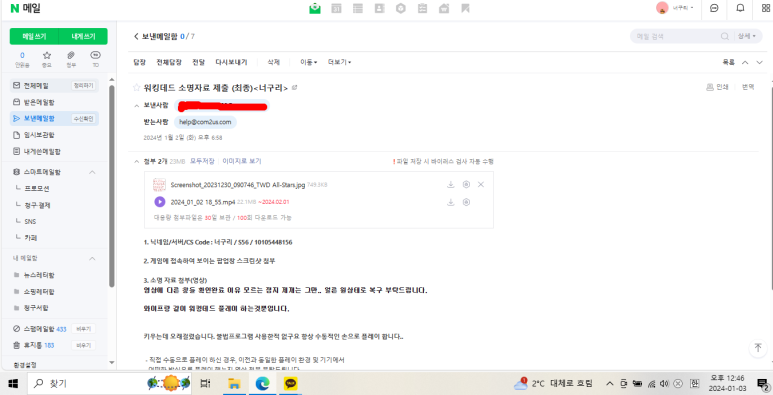
Task: Click the magnifier search icon in mail search
Action: [x=725, y=36]
